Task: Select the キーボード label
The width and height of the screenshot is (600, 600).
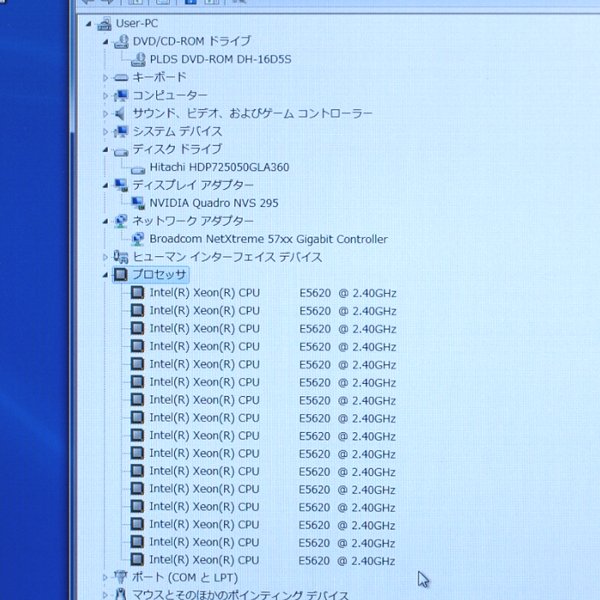Action: click(x=159, y=77)
